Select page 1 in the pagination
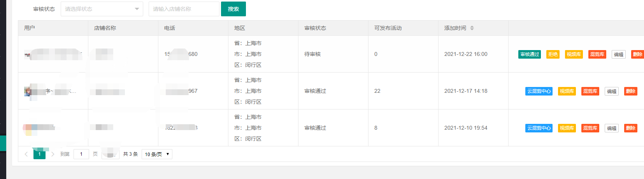 pyautogui.click(x=39, y=154)
